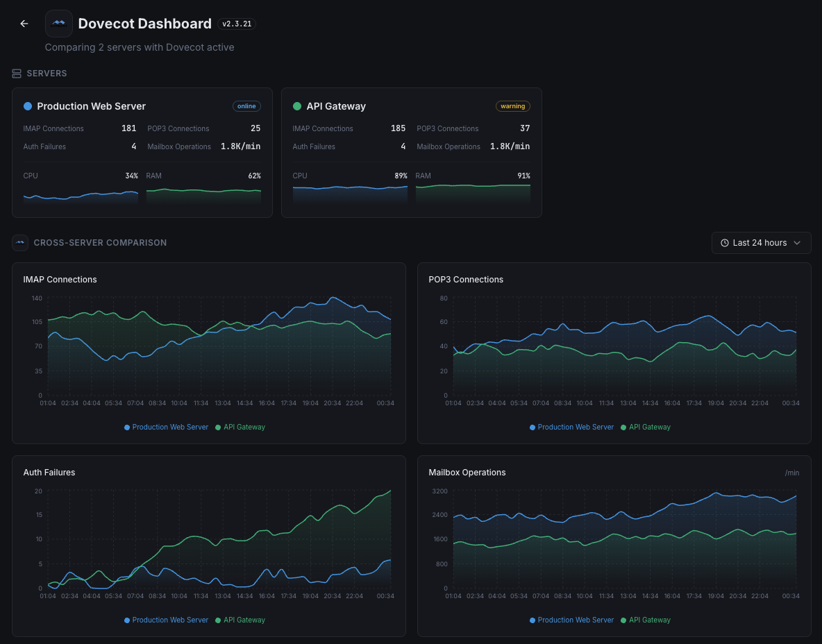The width and height of the screenshot is (822, 644).
Task: Toggle API Gateway series in Auth Failures legend
Action: click(240, 620)
